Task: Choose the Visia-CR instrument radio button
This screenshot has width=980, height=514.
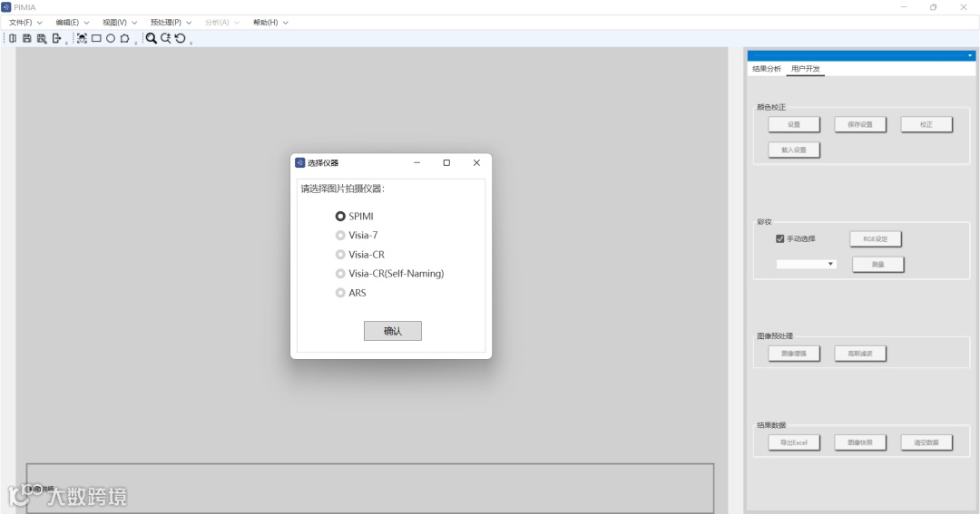Action: [340, 254]
